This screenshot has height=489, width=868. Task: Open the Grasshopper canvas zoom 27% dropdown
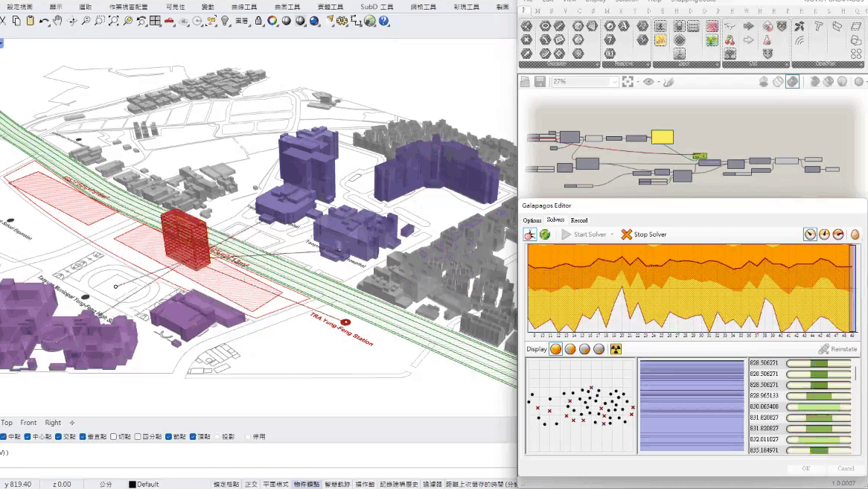click(613, 82)
